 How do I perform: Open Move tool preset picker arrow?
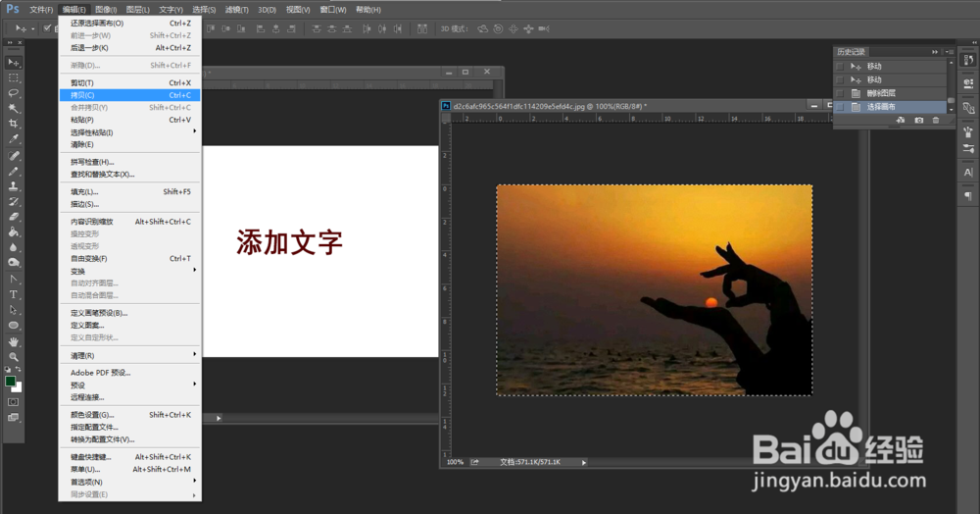coord(33,28)
